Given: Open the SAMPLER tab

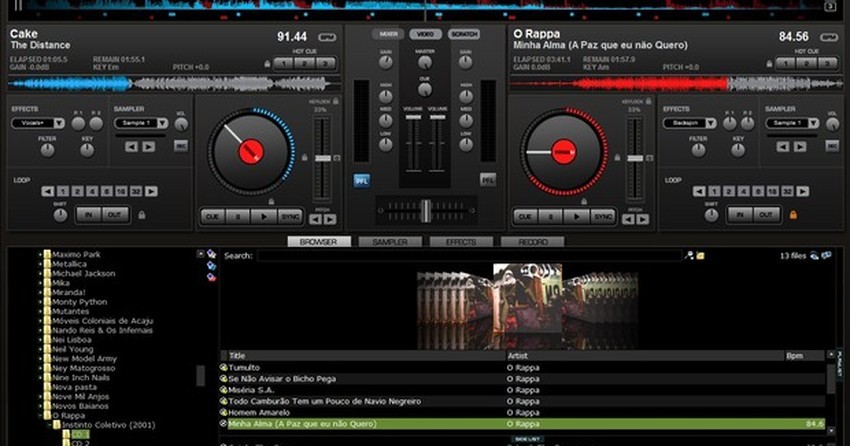Looking at the screenshot, I should tap(390, 242).
